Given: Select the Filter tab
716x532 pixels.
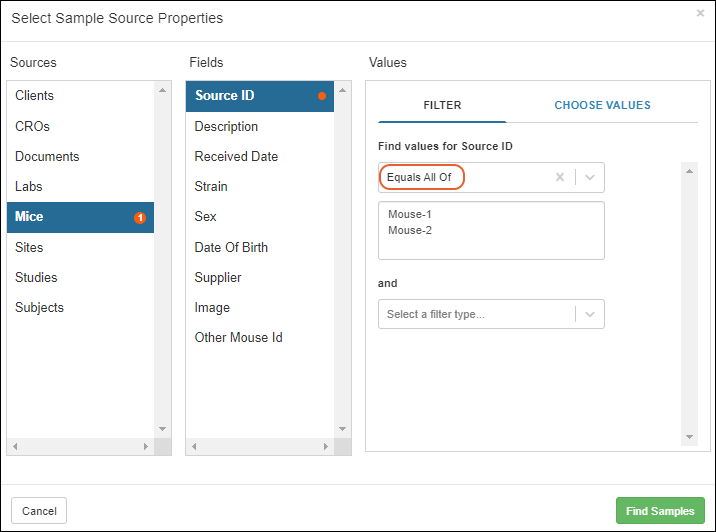Looking at the screenshot, I should 442,105.
